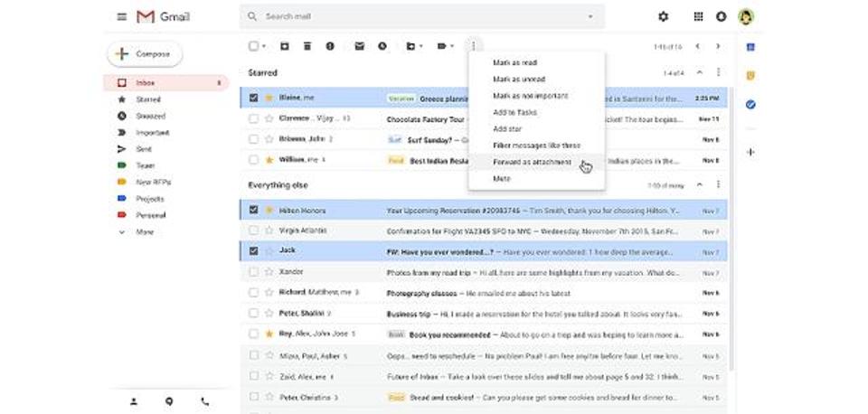Select Mark as unread from menu
Screen dimensions: 868x414
517,80
